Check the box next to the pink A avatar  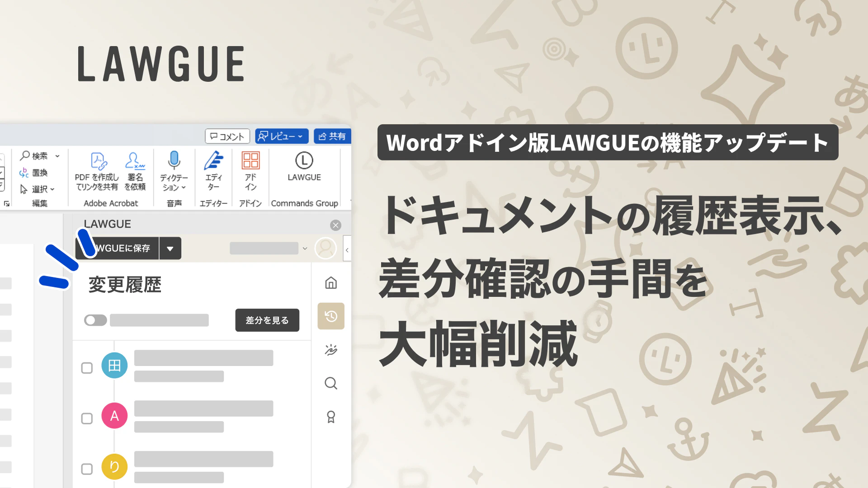pyautogui.click(x=87, y=418)
